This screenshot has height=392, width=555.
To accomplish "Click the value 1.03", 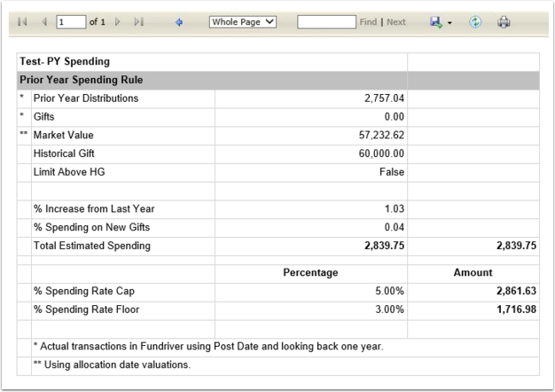I will point(395,209).
